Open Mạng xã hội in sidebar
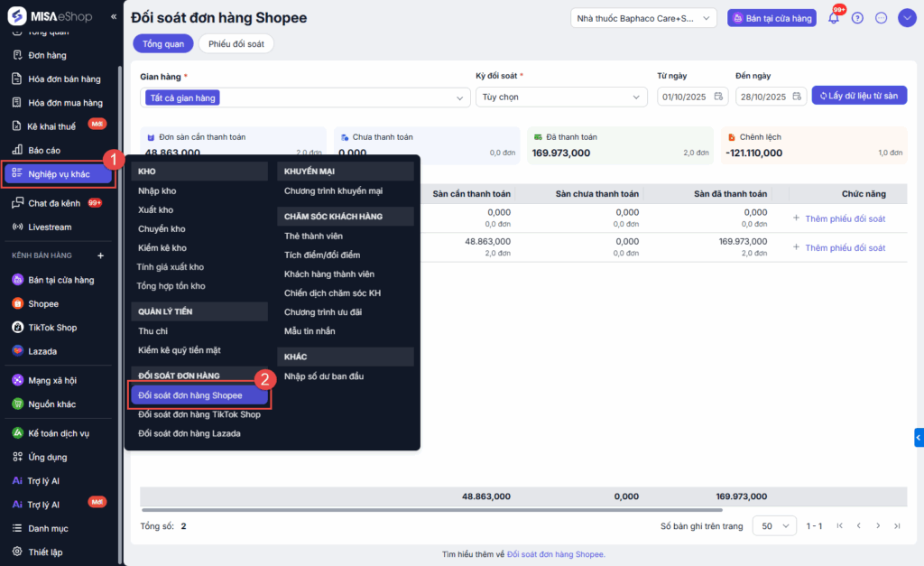This screenshot has width=924, height=566. pos(52,380)
